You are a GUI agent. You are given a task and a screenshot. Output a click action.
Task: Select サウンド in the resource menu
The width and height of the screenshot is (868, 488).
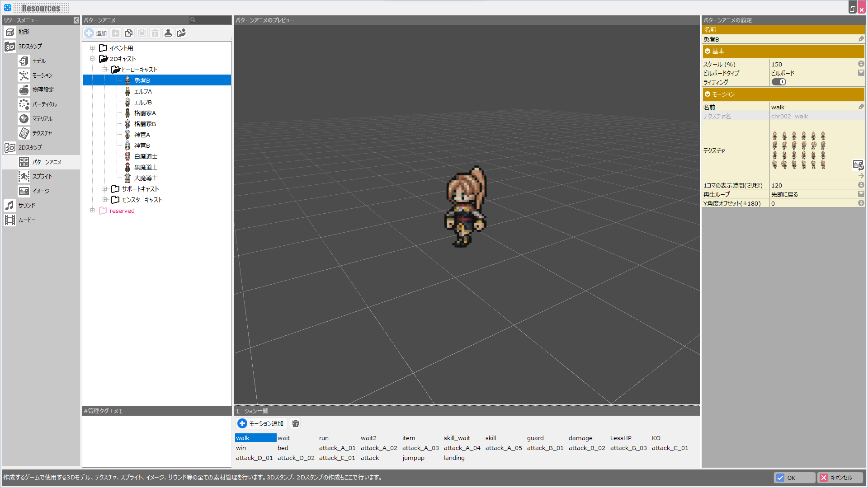[x=27, y=205]
